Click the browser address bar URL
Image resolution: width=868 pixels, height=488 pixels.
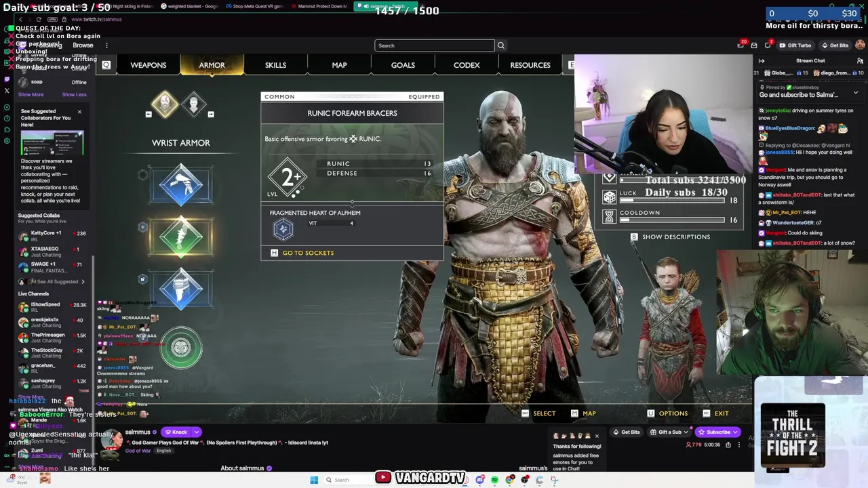pos(96,19)
